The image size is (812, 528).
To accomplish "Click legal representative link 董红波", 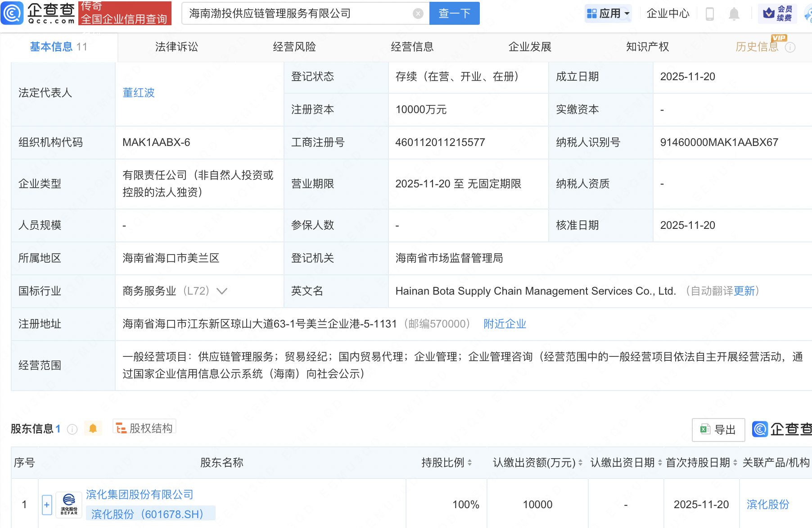I will click(x=138, y=93).
